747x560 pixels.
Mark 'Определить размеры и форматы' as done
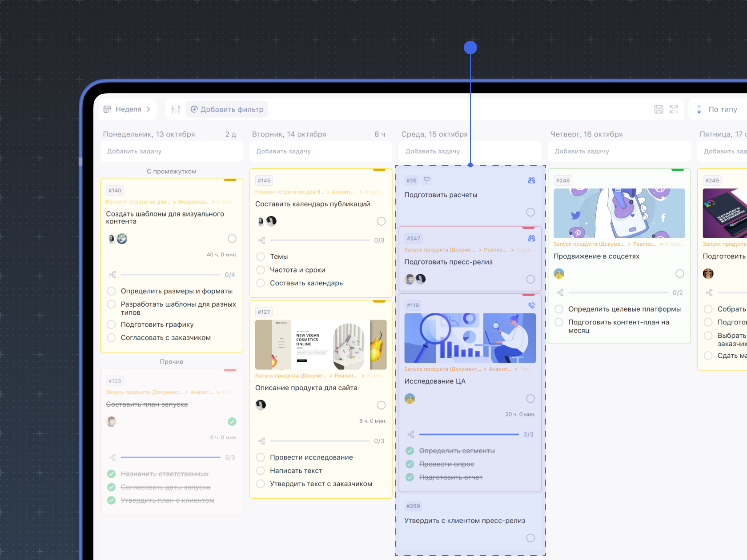(x=112, y=291)
